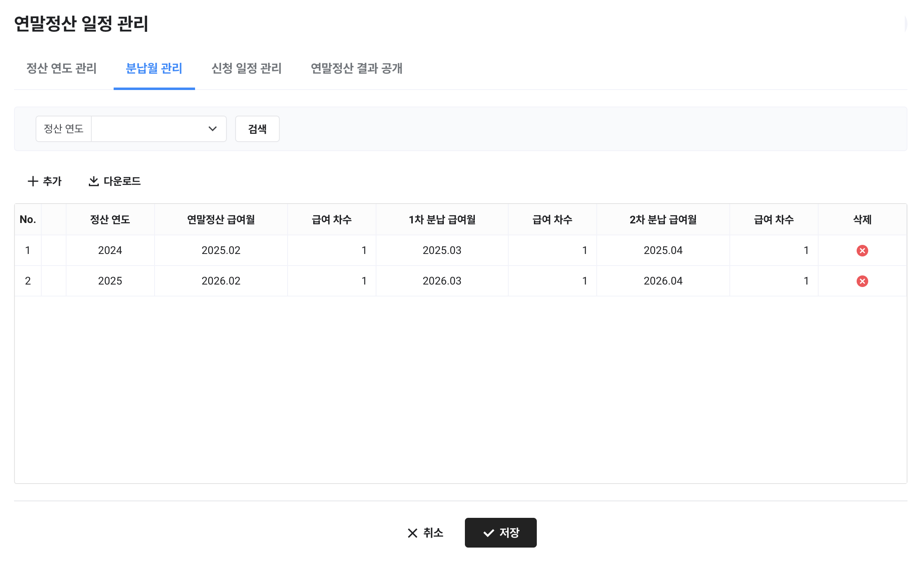Go to 연말정산 결과 공개 tab

[356, 68]
